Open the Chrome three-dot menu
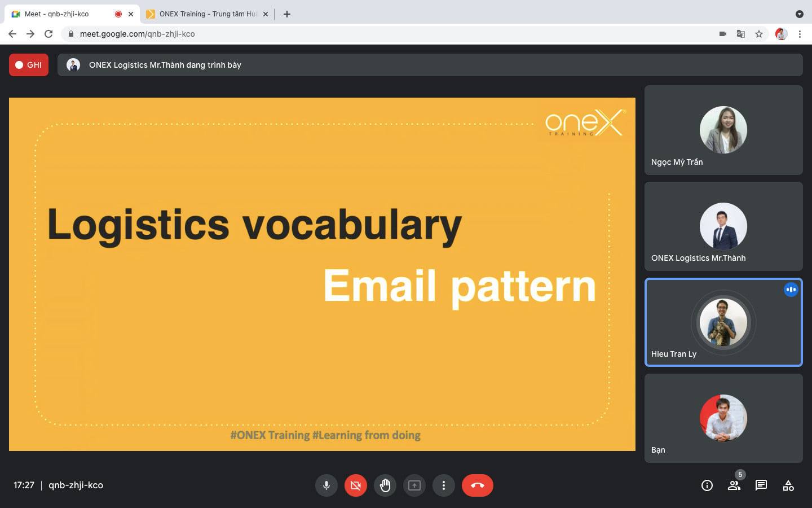The image size is (812, 508). point(800,34)
